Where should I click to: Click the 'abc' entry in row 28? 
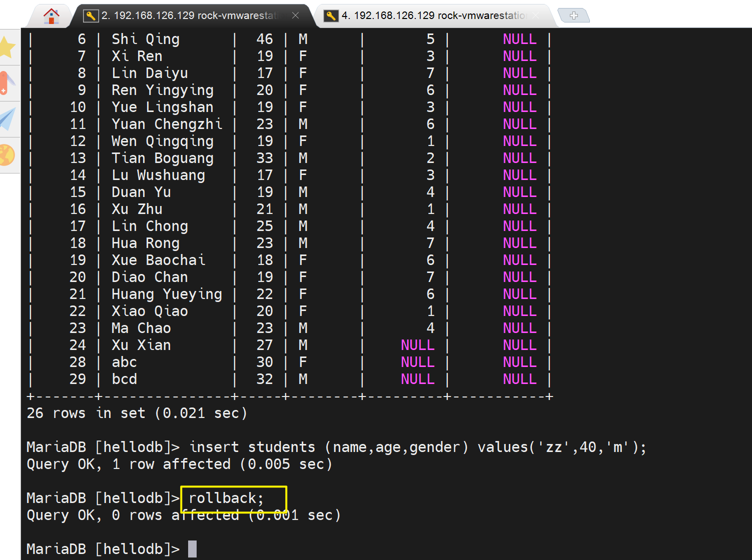tap(124, 362)
